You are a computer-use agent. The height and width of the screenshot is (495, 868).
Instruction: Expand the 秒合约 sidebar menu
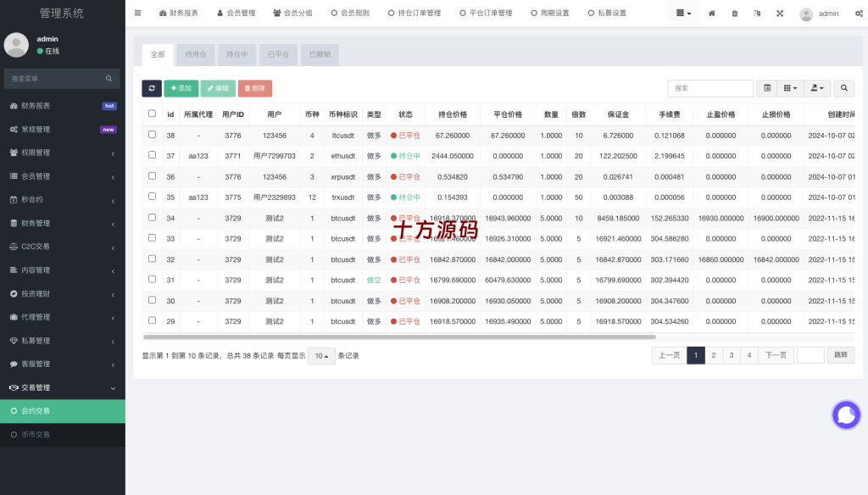coord(63,199)
